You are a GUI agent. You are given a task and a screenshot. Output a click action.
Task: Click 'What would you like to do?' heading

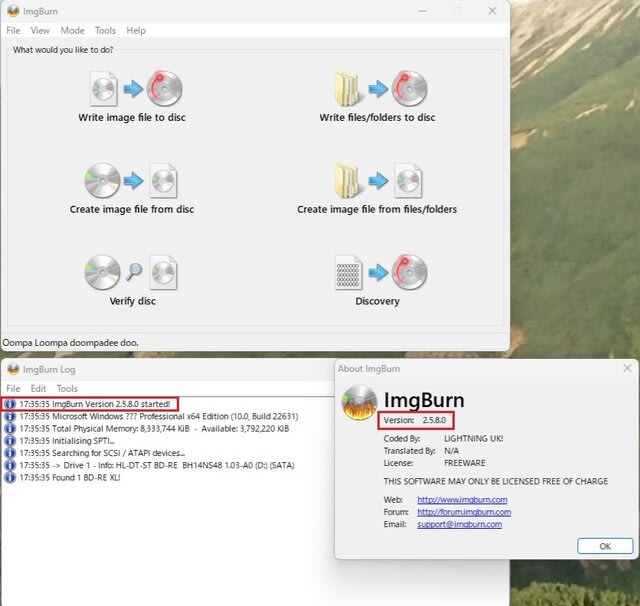[63, 50]
